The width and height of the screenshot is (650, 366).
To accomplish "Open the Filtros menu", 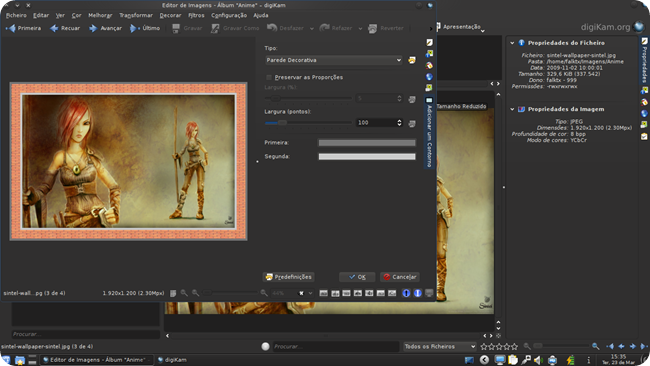I will [x=196, y=15].
